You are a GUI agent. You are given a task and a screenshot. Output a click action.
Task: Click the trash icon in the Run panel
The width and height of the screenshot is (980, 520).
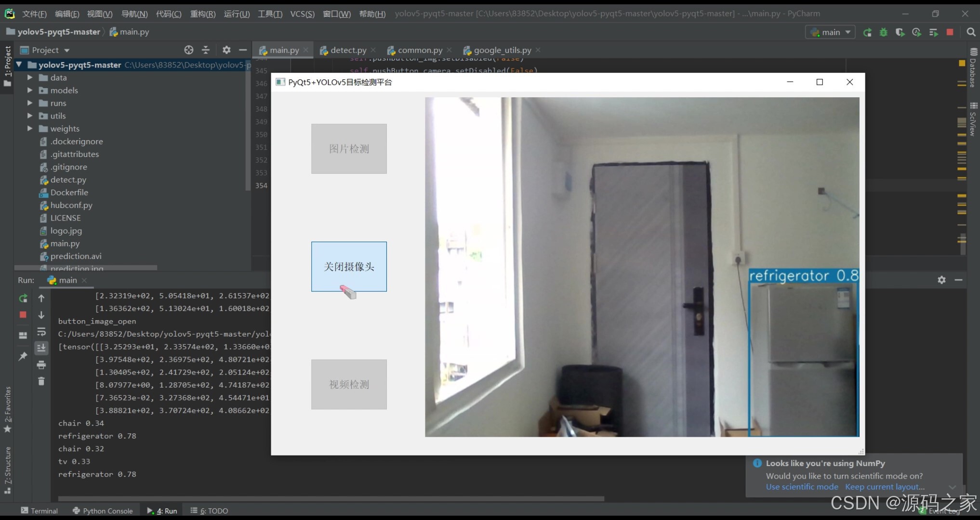(x=41, y=381)
